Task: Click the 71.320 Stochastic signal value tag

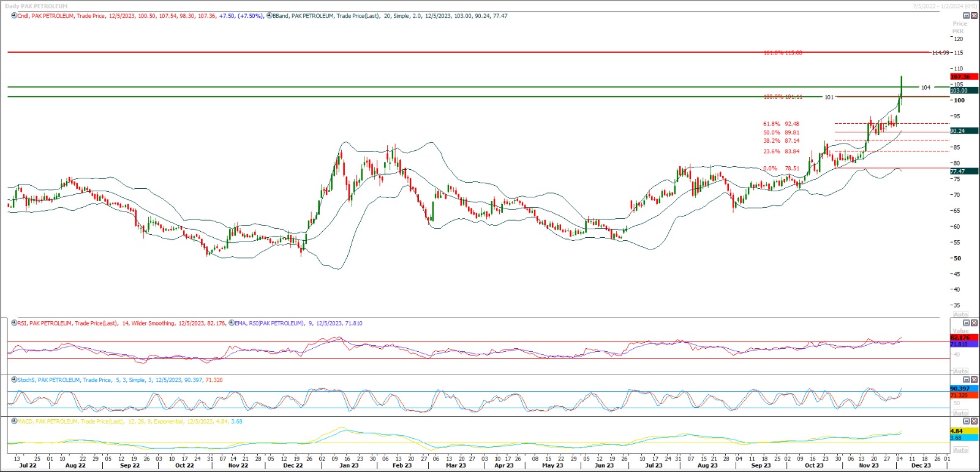Action: tap(964, 395)
